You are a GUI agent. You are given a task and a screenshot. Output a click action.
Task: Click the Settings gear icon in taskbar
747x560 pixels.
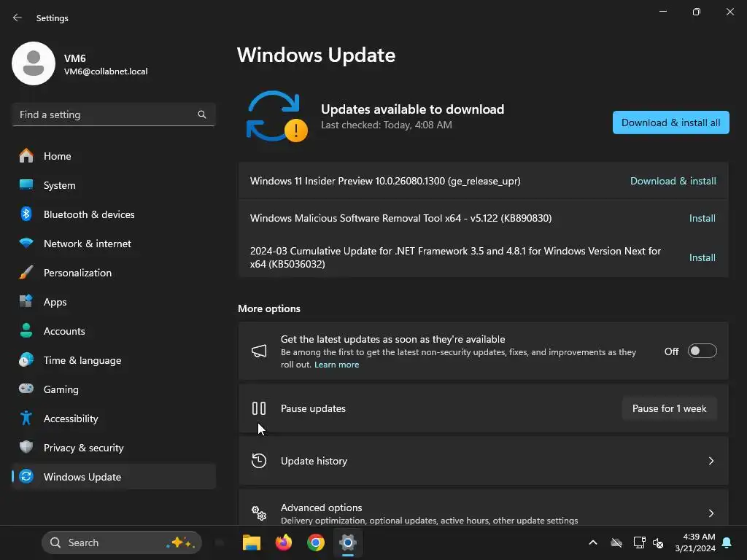(348, 542)
